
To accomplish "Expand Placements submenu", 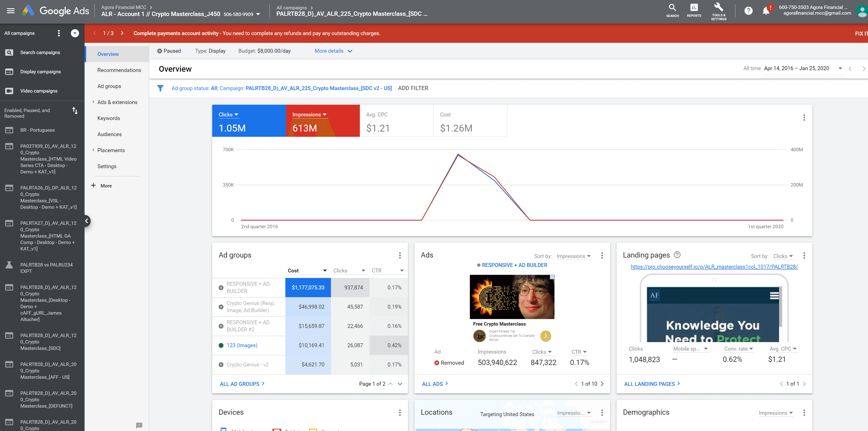I will point(93,150).
